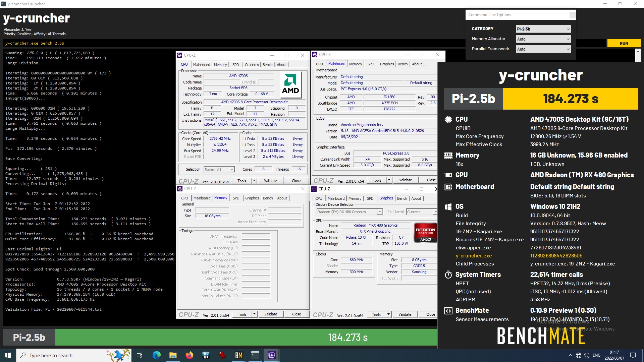
Task: Open the Socket #1 selection dropdown
Action: click(x=219, y=169)
